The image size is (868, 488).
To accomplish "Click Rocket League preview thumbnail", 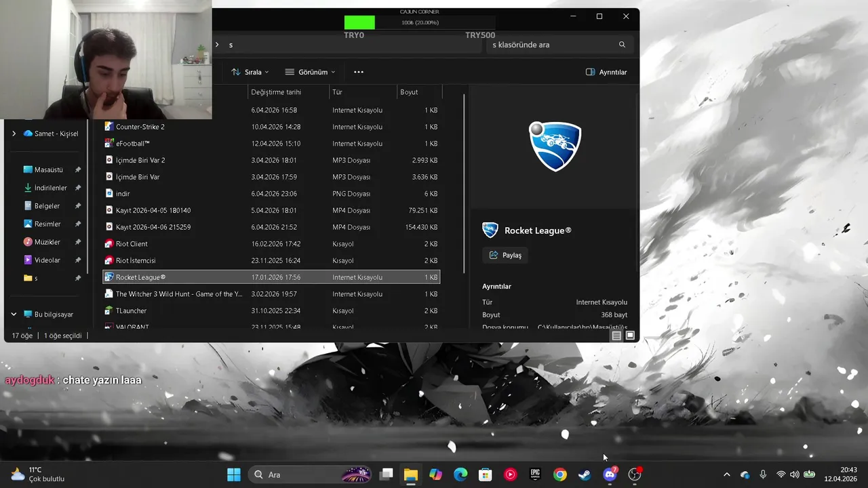I will [555, 146].
